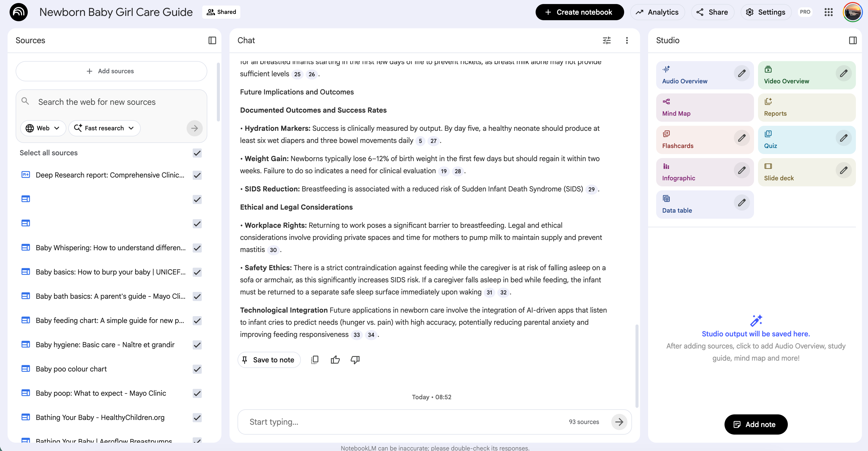The height and width of the screenshot is (451, 868).
Task: Copy the chat response
Action: (314, 360)
